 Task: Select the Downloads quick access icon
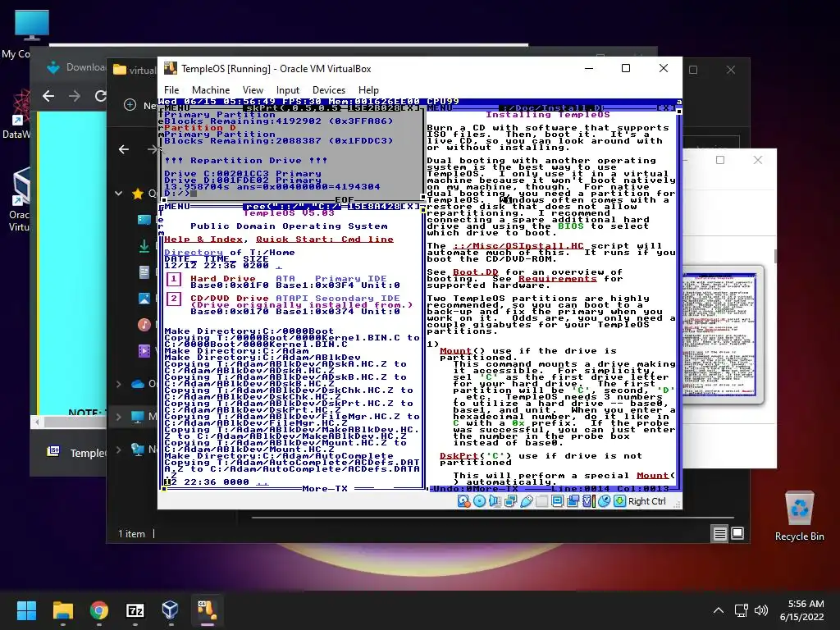[144, 246]
